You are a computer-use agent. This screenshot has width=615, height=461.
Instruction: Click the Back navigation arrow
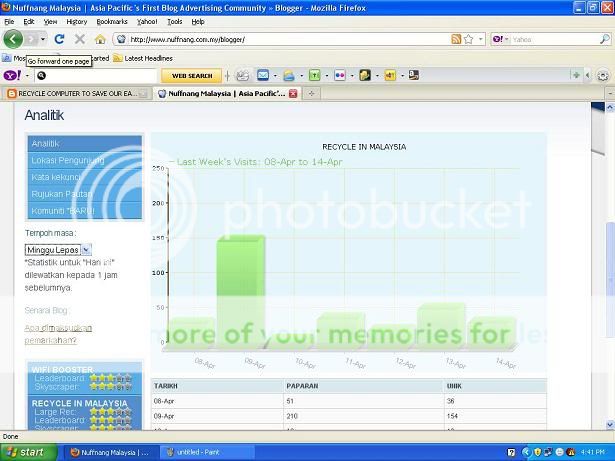click(x=13, y=39)
